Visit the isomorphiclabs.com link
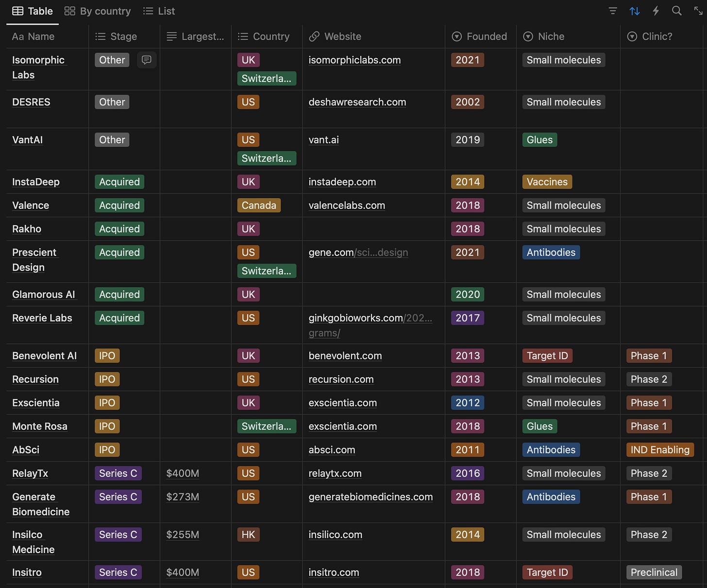The image size is (707, 588). (354, 60)
